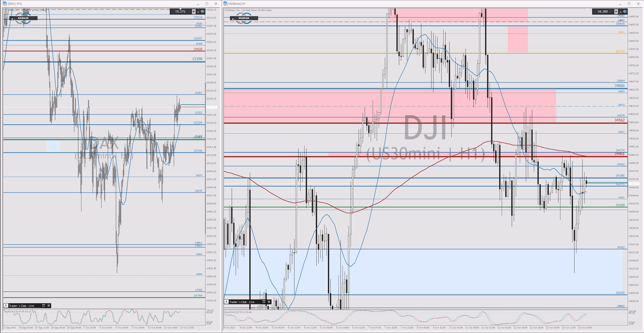Select the green 14744 level label in DAX

[x=198, y=295]
